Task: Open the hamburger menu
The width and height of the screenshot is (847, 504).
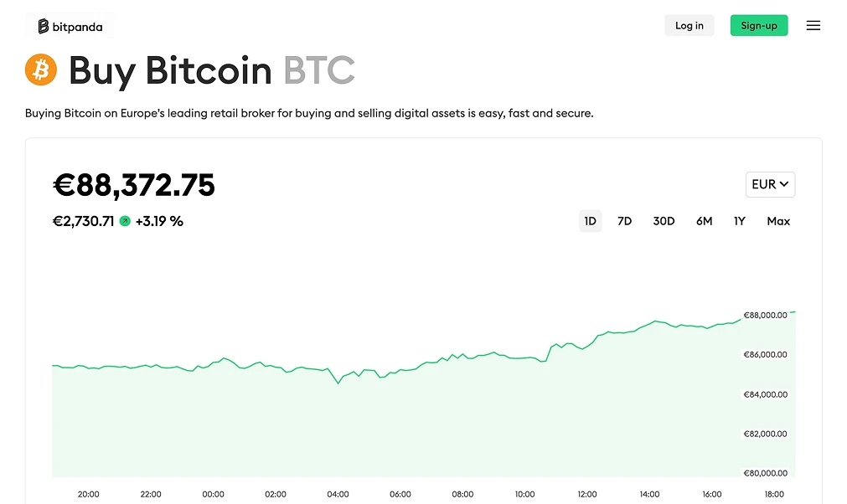Action: [x=813, y=26]
